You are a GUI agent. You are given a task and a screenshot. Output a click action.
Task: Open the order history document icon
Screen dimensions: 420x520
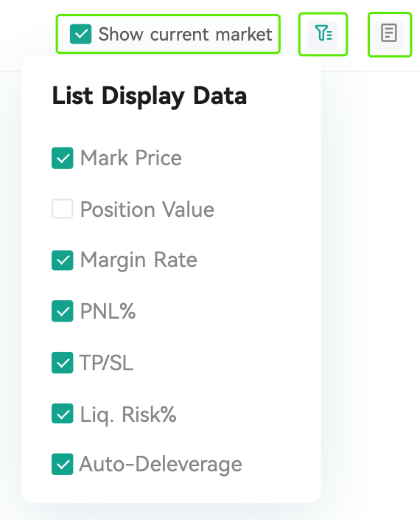click(389, 33)
